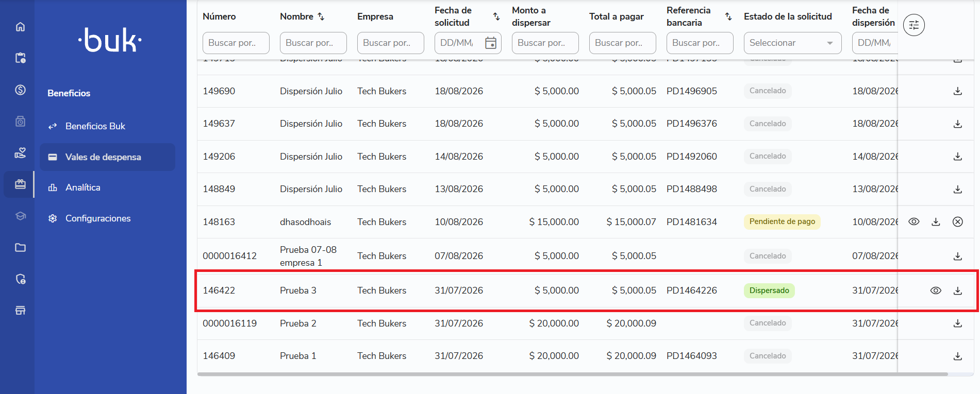The image size is (980, 394).
Task: Open the camera-like icon in sidebar
Action: (20, 122)
